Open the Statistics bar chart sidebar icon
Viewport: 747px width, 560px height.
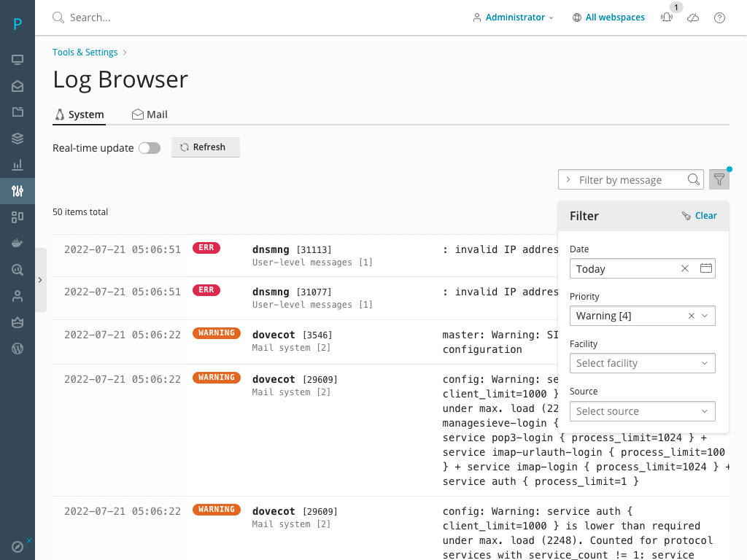(x=18, y=165)
